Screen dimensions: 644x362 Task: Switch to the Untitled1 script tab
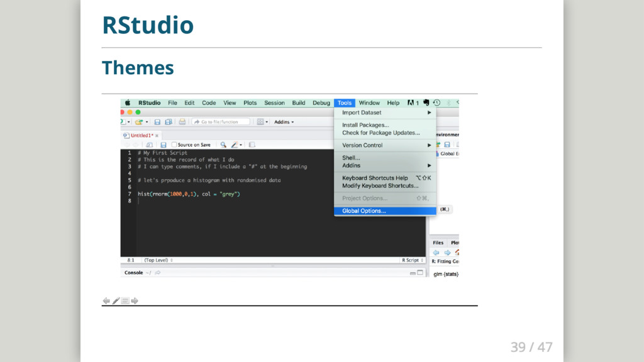(x=140, y=135)
